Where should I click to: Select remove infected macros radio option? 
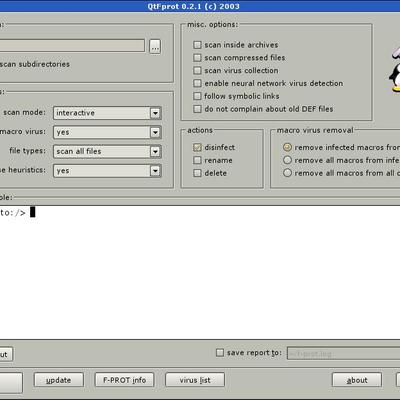287,147
